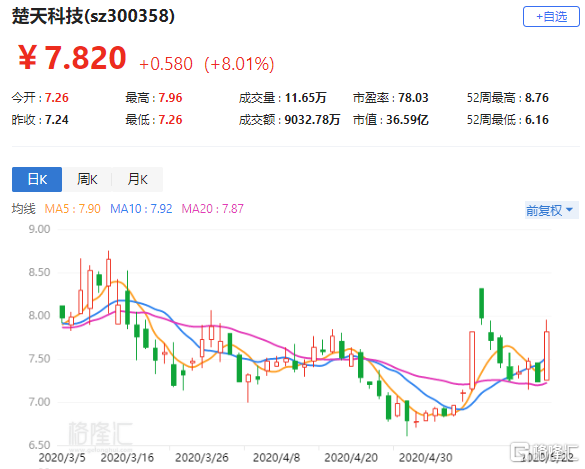Select the 市盈率 value 78.03
Screen dimensions: 585x469
pos(413,98)
